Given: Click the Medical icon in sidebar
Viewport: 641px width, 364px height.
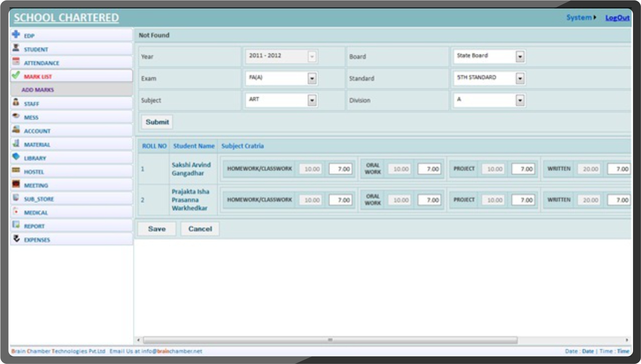Looking at the screenshot, I should 16,211.
